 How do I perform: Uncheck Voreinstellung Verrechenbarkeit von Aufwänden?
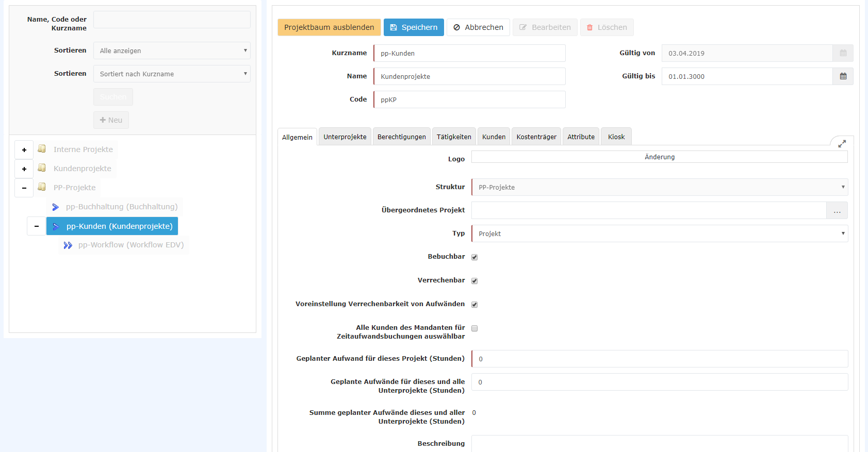(474, 305)
